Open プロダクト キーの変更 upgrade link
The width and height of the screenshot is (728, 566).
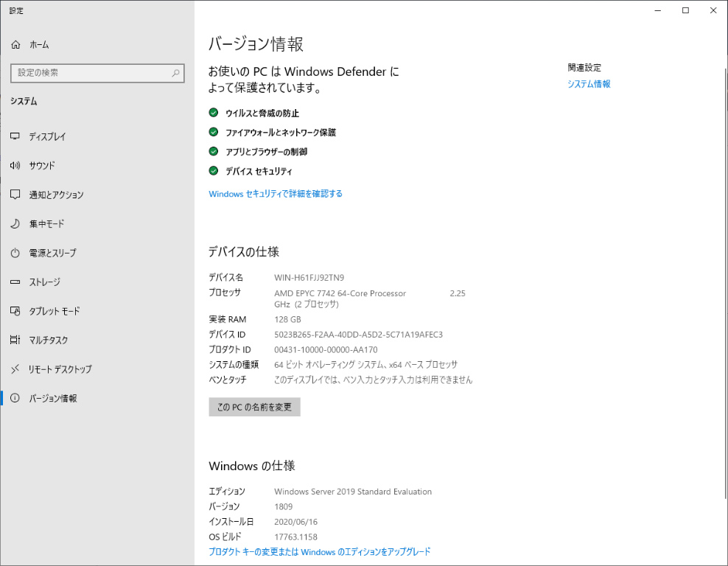[x=320, y=551]
